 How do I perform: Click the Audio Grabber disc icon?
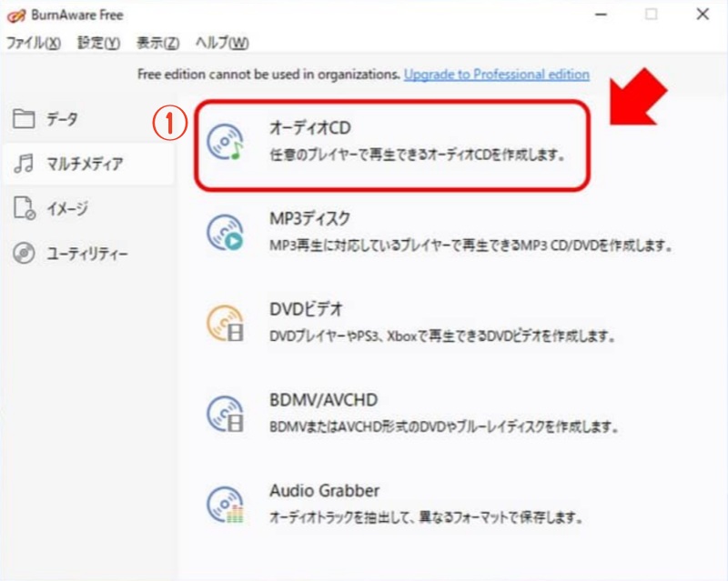pos(225,505)
